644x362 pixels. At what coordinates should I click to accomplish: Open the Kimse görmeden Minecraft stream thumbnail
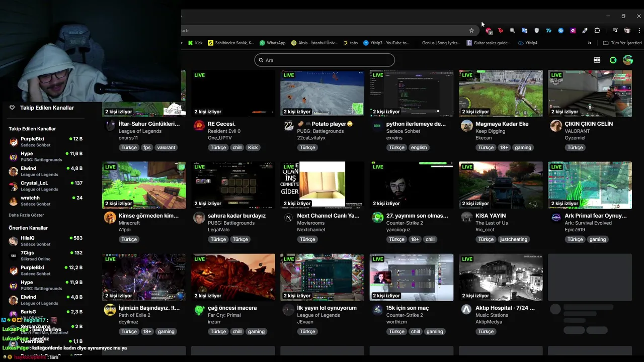click(144, 185)
